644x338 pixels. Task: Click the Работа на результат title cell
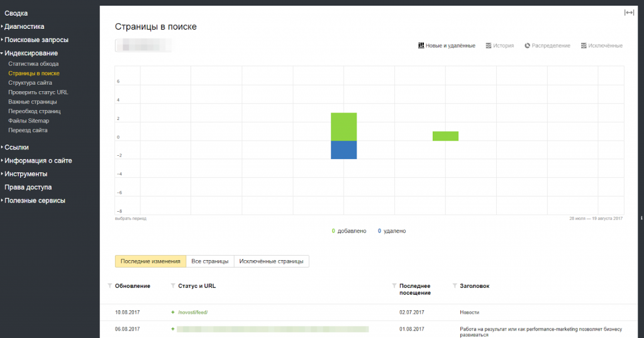541,332
